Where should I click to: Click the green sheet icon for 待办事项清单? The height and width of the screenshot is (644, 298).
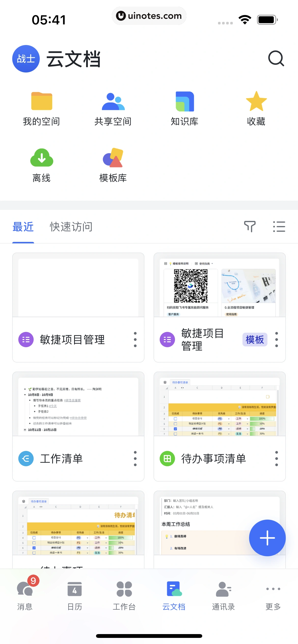(167, 459)
